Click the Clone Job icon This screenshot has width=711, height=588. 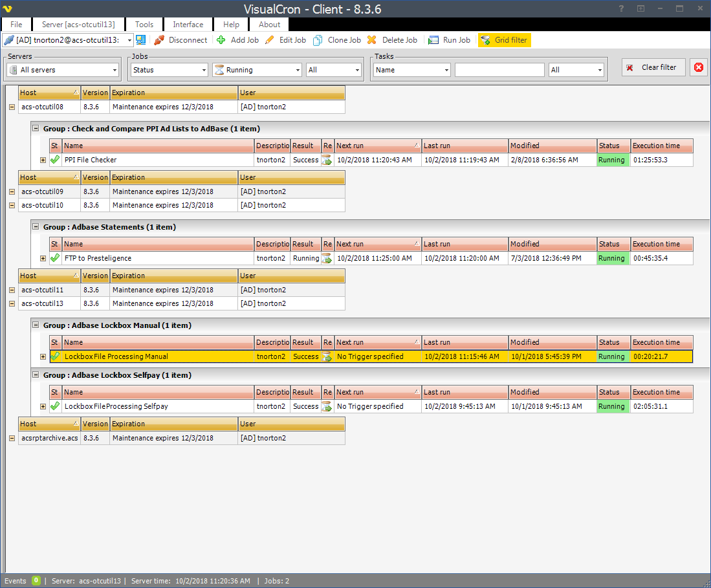click(x=318, y=40)
